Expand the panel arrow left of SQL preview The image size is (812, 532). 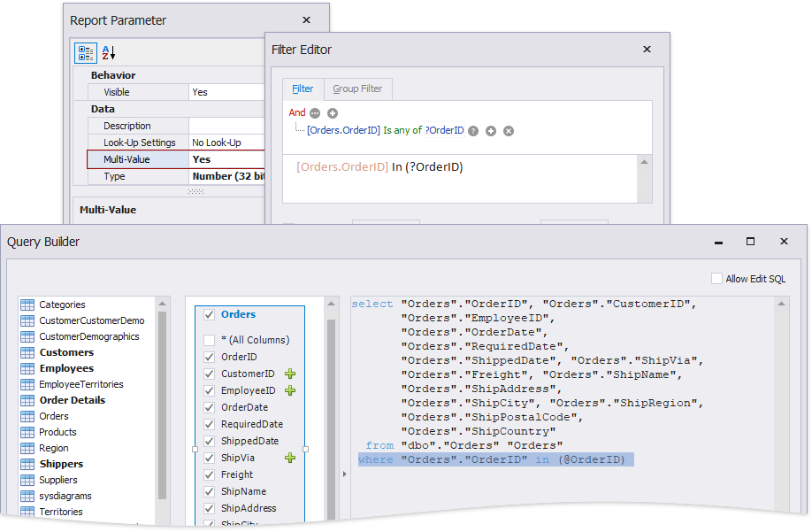click(344, 474)
